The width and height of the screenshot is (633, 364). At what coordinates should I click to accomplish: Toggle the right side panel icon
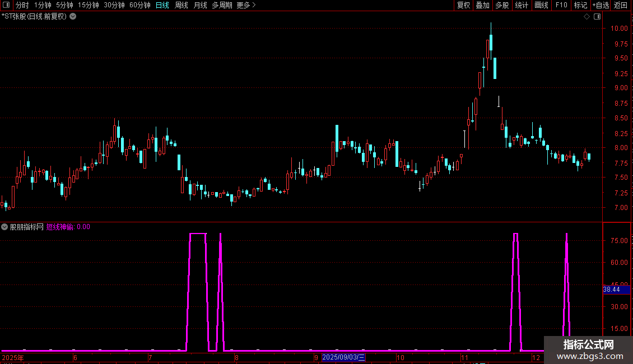597,17
